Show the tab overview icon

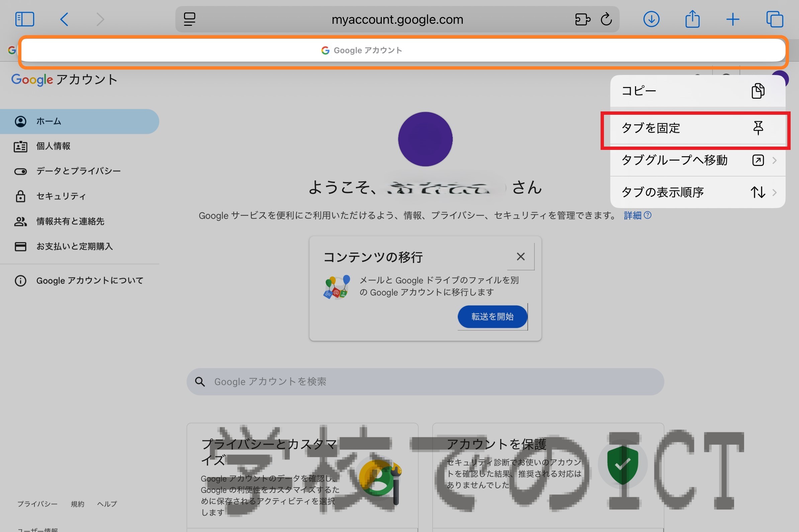coord(775,19)
